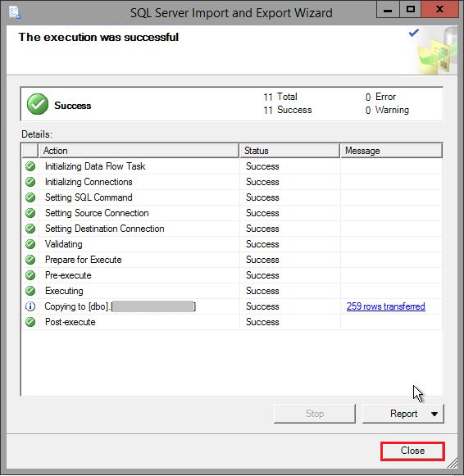Minimize the wizard window
Viewport: 464px width, 476px height.
388,10
